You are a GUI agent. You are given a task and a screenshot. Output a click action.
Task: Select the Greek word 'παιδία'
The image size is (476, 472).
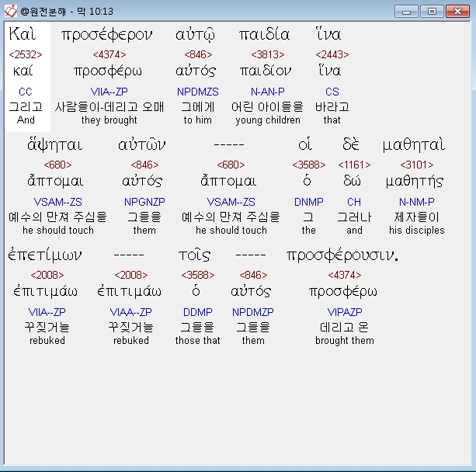click(264, 34)
